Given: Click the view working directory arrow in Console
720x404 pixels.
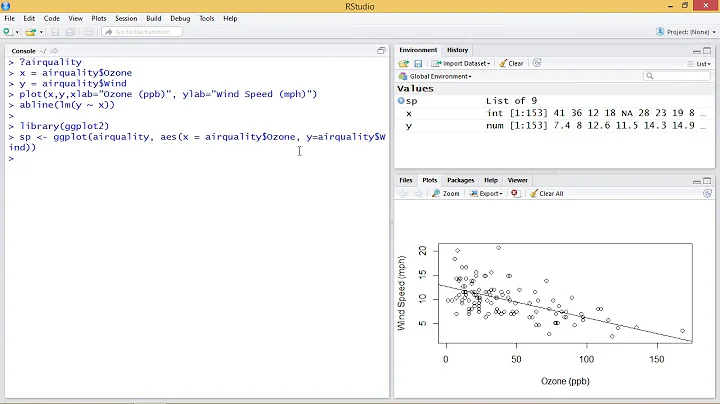Looking at the screenshot, I should tap(54, 51).
